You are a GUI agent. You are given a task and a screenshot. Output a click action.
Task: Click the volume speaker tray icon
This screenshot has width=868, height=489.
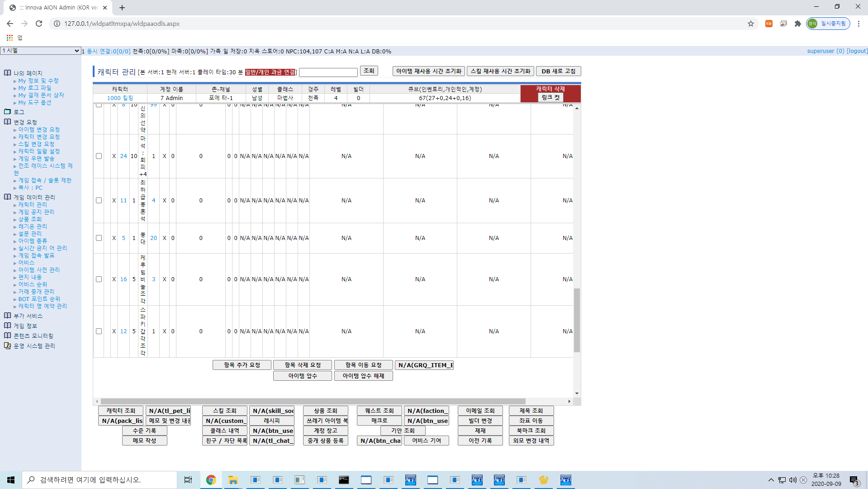pyautogui.click(x=792, y=480)
